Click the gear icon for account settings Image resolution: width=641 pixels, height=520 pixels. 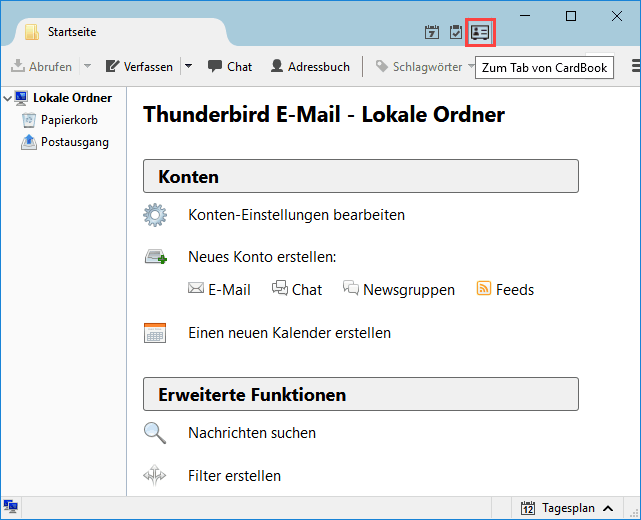tap(155, 215)
